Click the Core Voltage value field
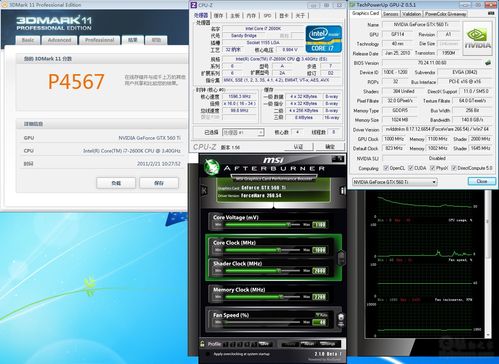 (319, 225)
